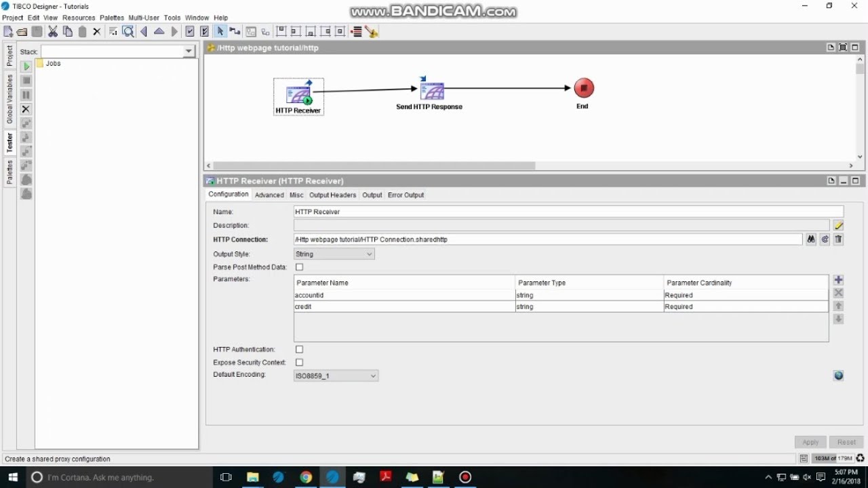Image resolution: width=868 pixels, height=488 pixels.
Task: Click the trash icon beside HTTP Connection
Action: (838, 239)
